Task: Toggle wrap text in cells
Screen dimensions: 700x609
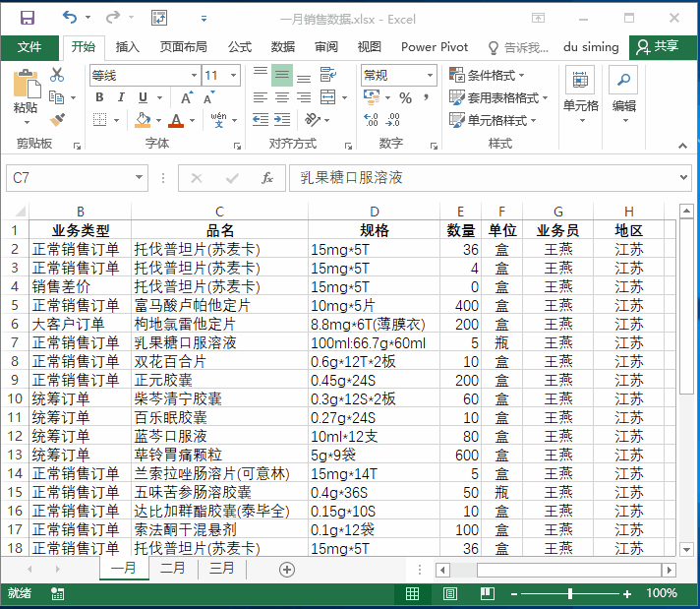Action: pos(328,75)
